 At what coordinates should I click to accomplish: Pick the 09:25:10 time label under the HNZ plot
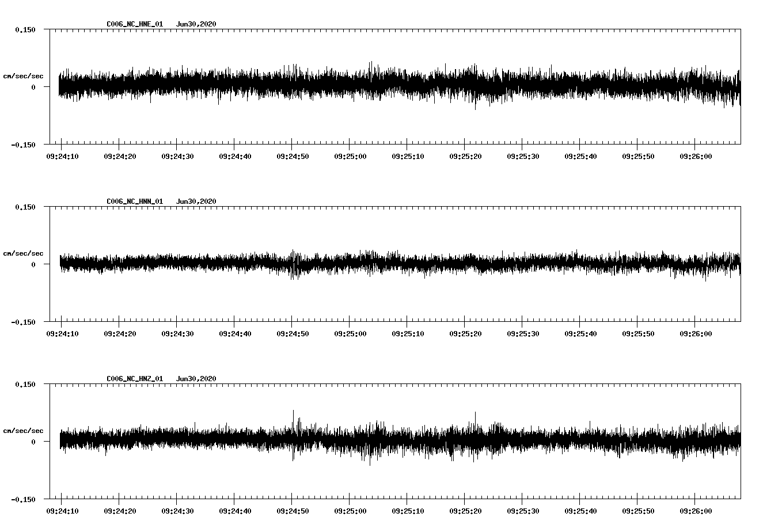(x=408, y=511)
